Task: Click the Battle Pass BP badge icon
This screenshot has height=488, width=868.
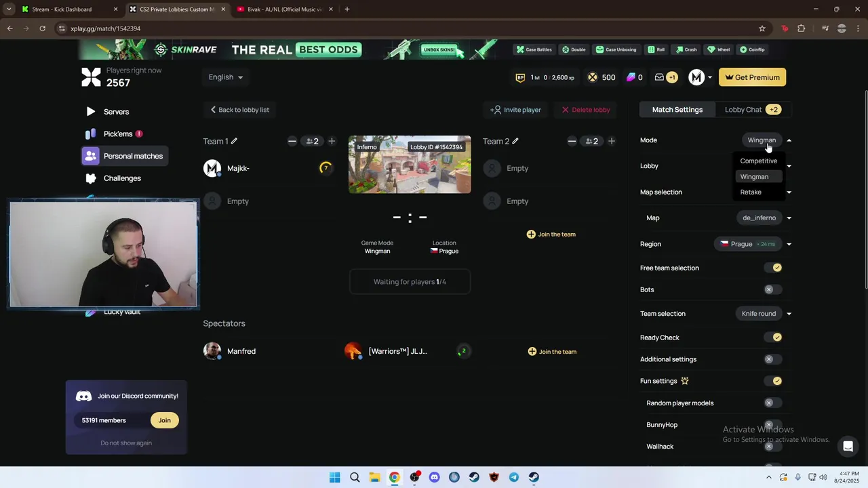Action: [x=521, y=77]
